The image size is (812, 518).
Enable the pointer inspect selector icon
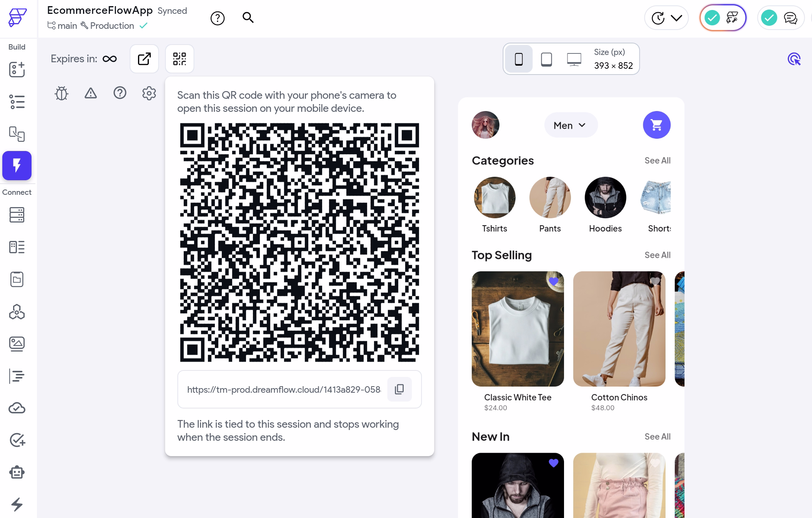794,59
